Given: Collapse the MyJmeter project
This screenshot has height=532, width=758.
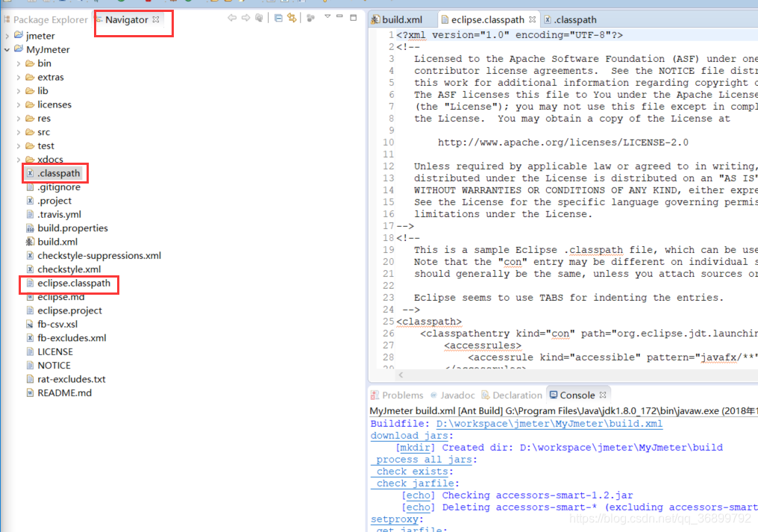Looking at the screenshot, I should (x=7, y=49).
